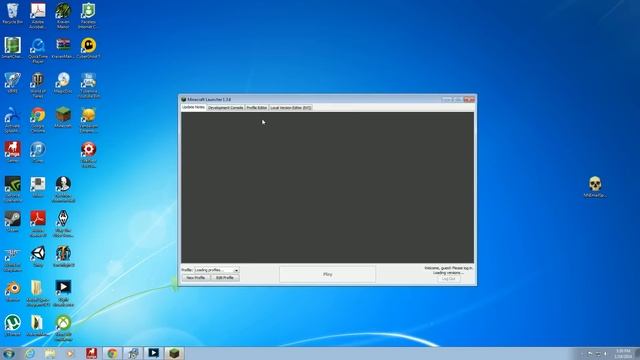Image resolution: width=640 pixels, height=360 pixels.
Task: Open the Development Console tab
Action: pyautogui.click(x=225, y=108)
